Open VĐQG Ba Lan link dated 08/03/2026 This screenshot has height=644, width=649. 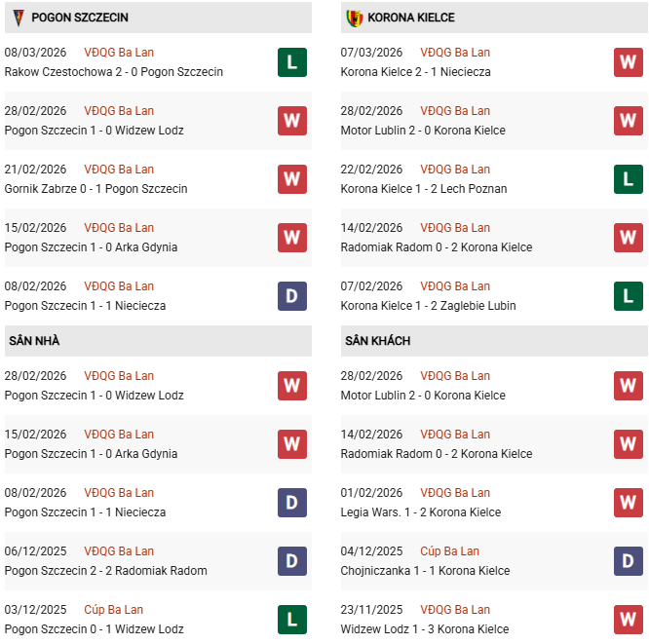pos(119,53)
